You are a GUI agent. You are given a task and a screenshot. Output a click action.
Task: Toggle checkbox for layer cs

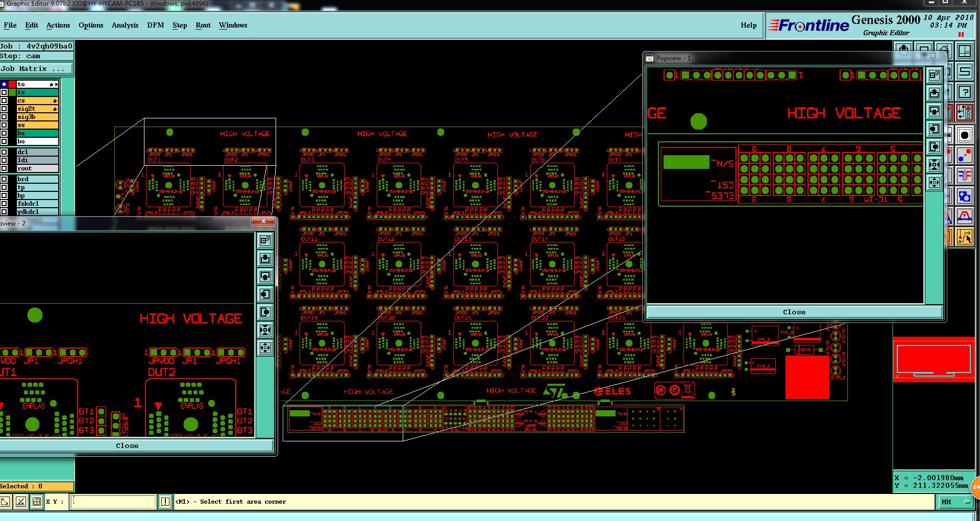(x=4, y=101)
